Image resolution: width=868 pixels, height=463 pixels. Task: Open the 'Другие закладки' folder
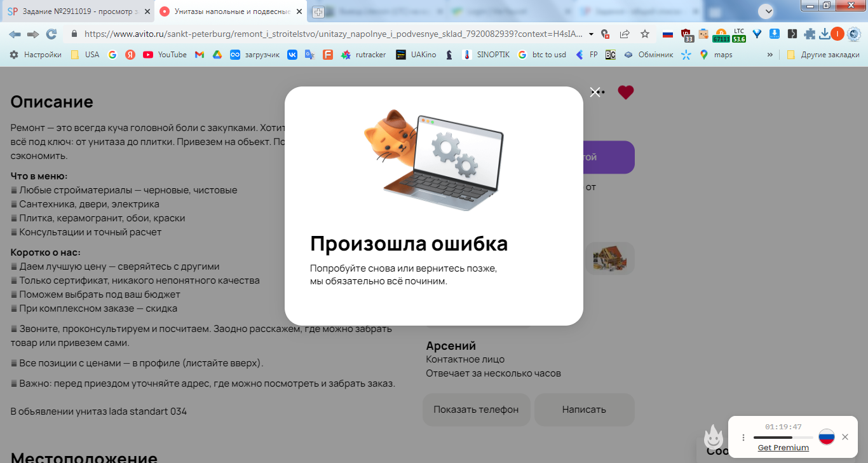(823, 55)
